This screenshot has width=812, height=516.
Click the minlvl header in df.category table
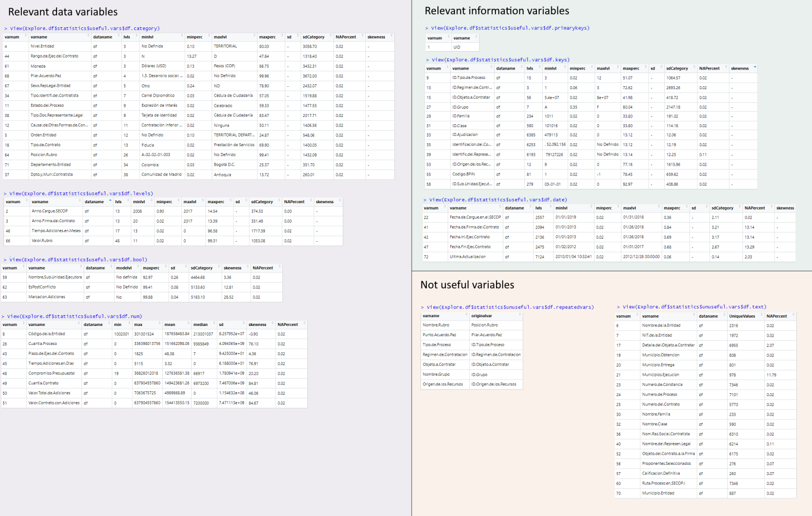[147, 37]
